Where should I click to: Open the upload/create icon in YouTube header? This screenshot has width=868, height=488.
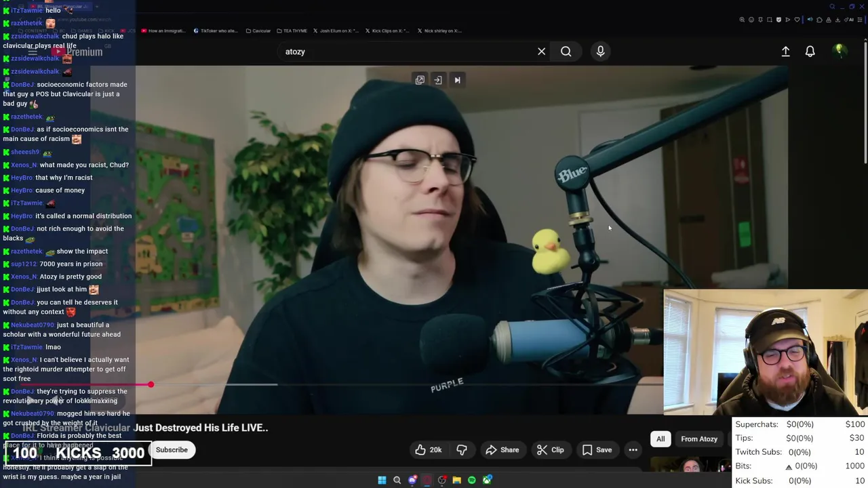785,52
